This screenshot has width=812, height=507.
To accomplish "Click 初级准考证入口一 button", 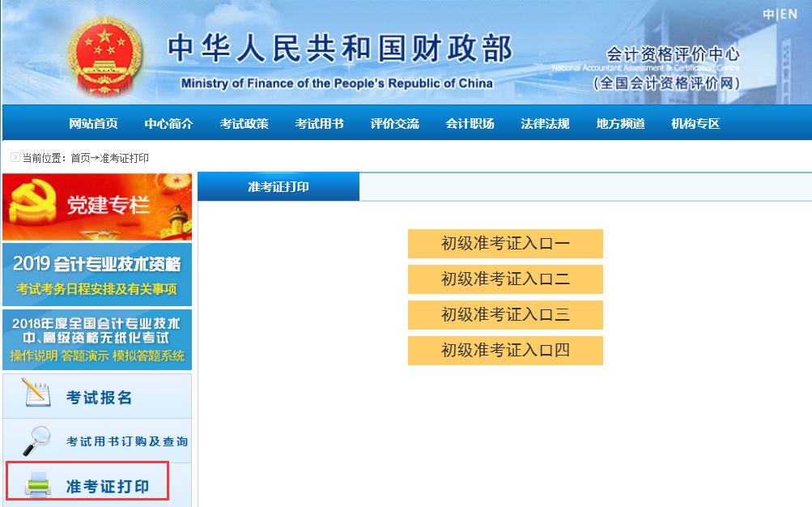I will (505, 244).
